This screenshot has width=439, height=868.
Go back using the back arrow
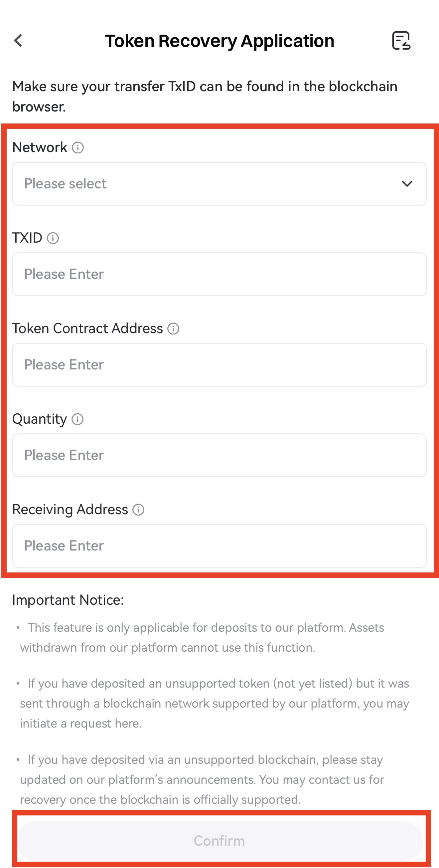pos(18,41)
